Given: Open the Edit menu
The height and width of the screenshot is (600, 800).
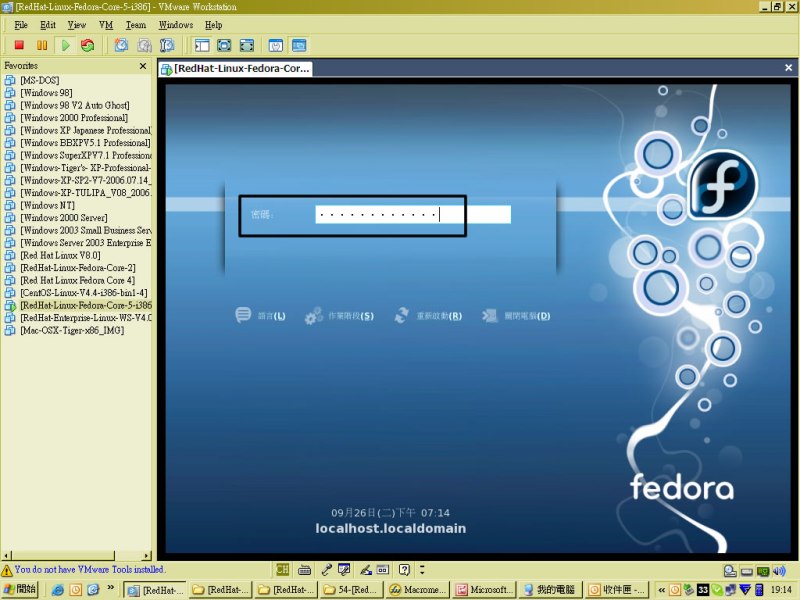Looking at the screenshot, I should [48, 25].
